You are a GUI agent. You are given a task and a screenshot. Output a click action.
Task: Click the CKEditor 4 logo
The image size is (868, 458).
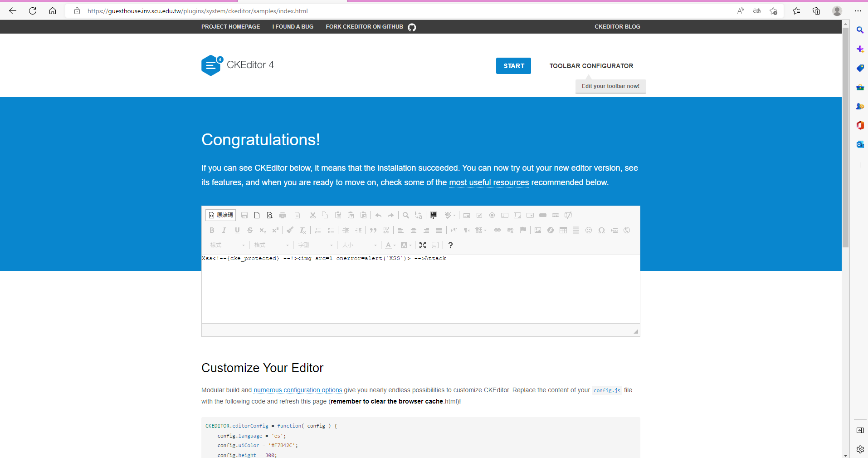pyautogui.click(x=238, y=65)
